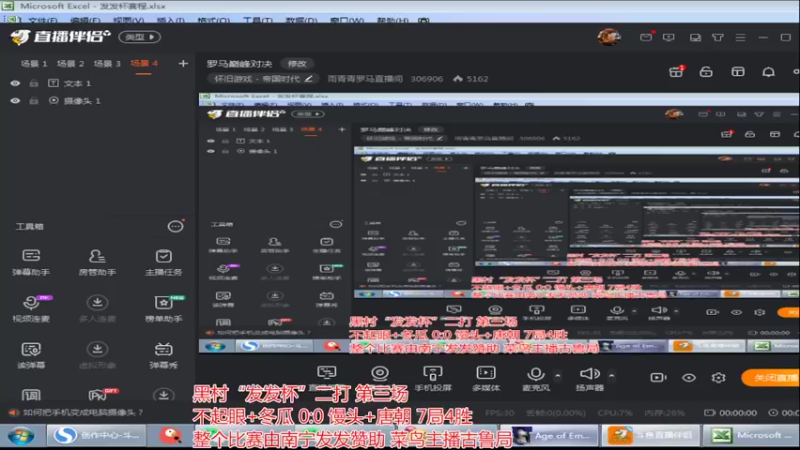The width and height of the screenshot is (800, 450).
Task: Add 手机投屏 phone screen source
Action: pos(433,379)
